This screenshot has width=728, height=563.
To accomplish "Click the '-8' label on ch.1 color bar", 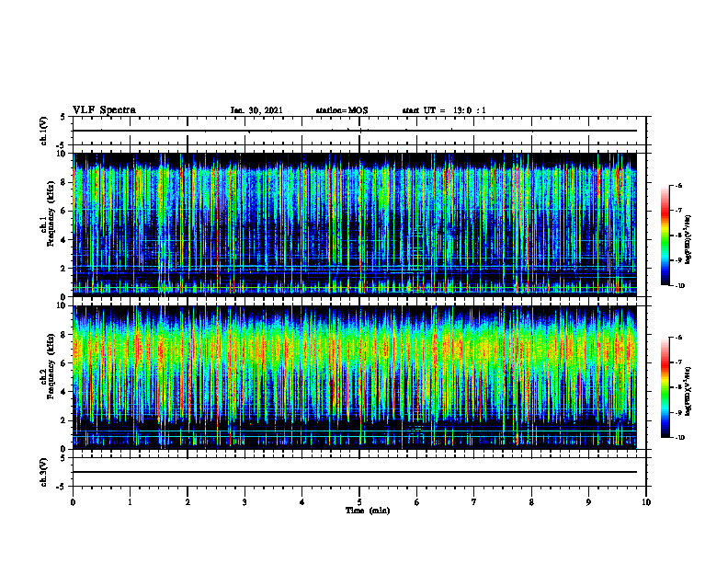I will (x=678, y=236).
